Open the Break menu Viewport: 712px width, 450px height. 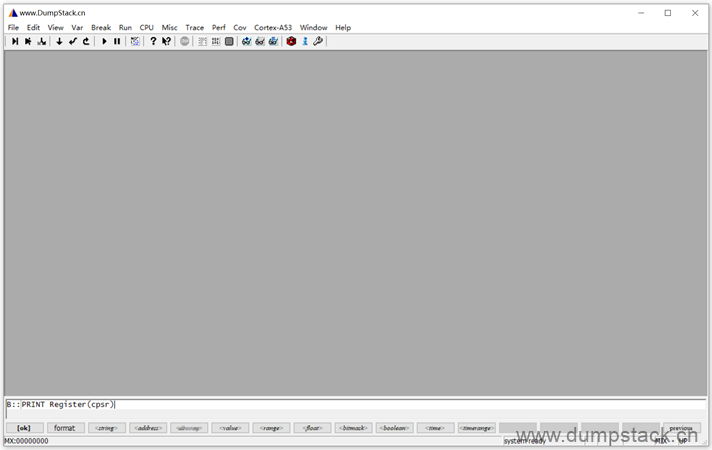pos(101,28)
